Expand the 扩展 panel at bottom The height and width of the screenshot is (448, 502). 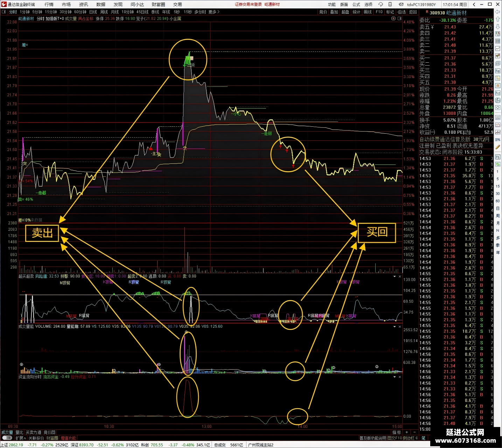coord(21,438)
